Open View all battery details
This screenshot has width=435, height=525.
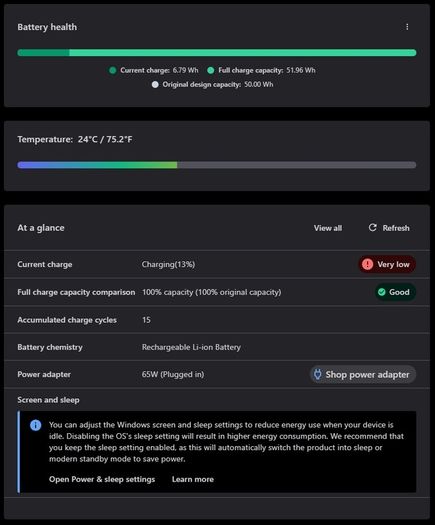[328, 228]
